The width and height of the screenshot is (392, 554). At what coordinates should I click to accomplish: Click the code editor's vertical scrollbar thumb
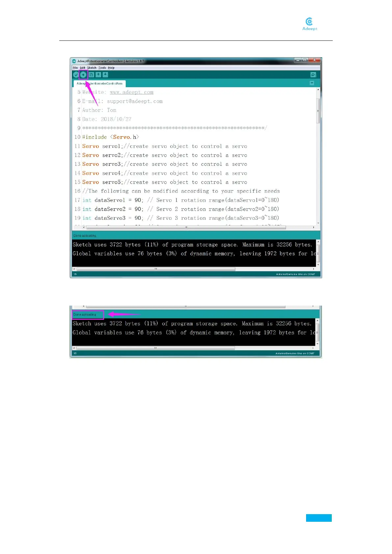coord(318,111)
